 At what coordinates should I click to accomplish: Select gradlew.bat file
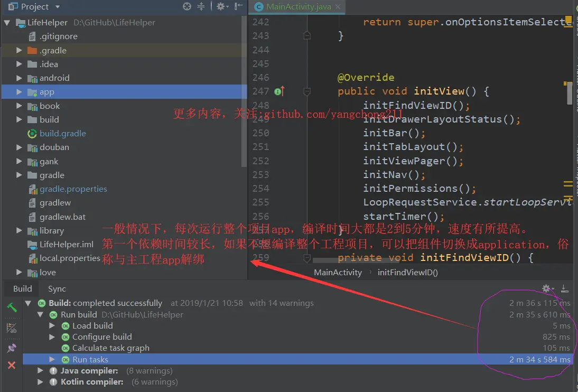[x=62, y=217]
